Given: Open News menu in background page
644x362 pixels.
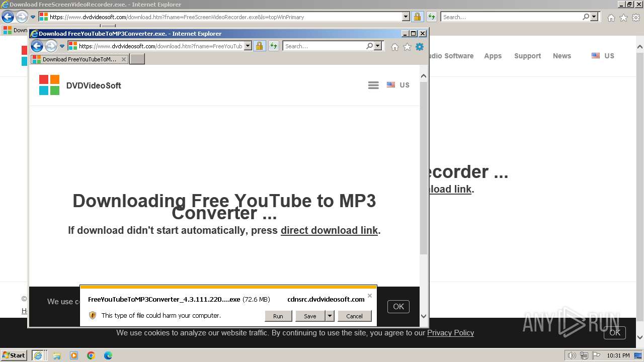Looking at the screenshot, I should click(562, 56).
